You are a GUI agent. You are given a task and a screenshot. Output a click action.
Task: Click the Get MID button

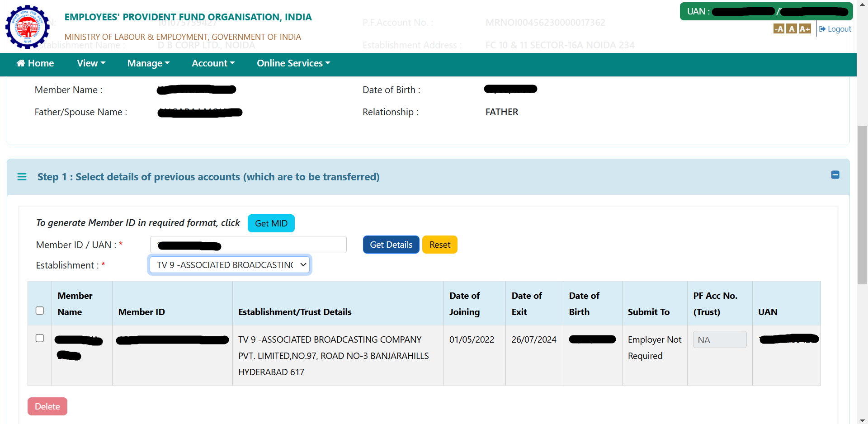(271, 223)
